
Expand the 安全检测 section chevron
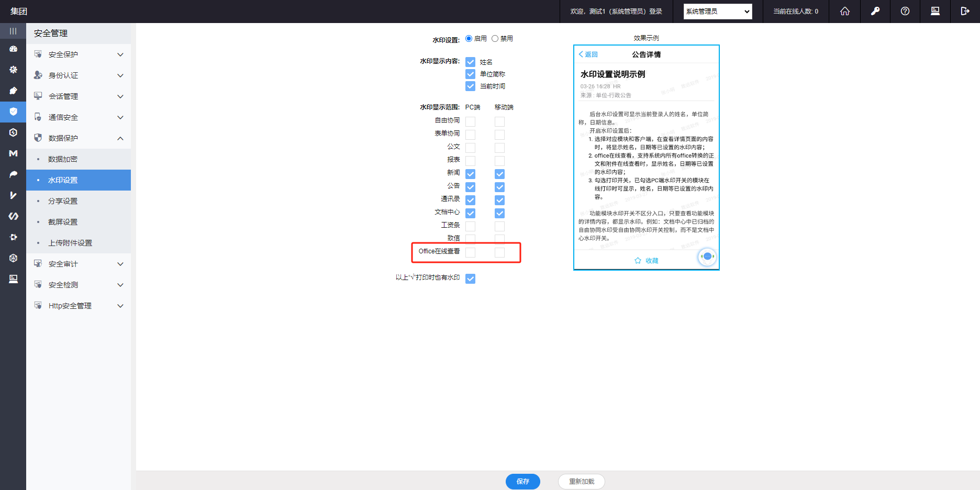point(120,285)
